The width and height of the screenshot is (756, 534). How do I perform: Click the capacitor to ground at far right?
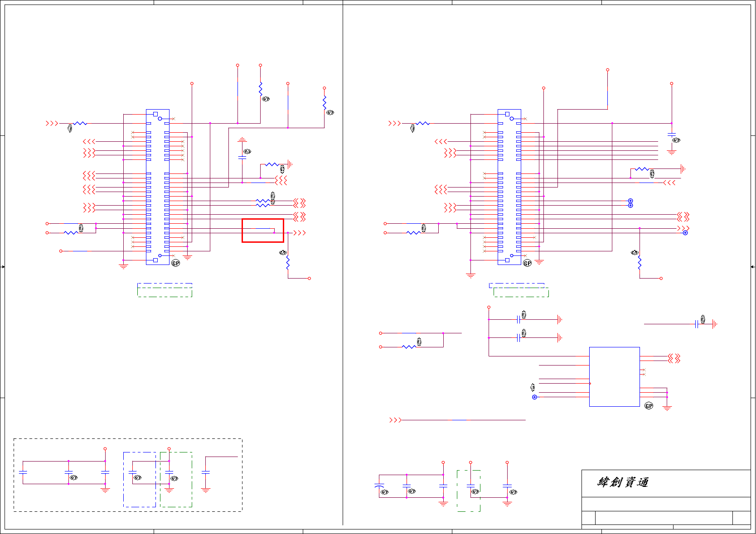click(x=697, y=324)
